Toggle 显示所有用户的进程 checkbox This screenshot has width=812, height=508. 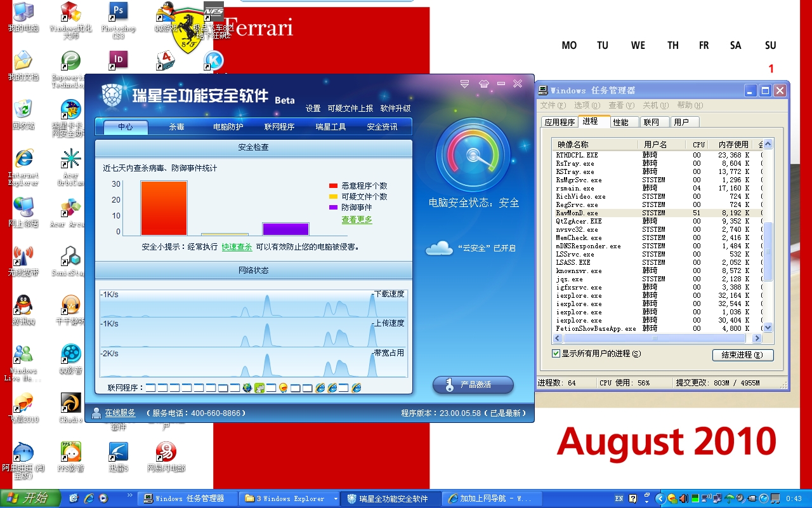coord(556,353)
